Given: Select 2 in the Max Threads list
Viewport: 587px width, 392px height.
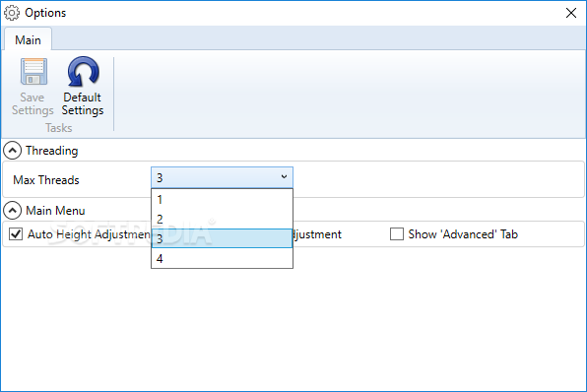Looking at the screenshot, I should (222, 219).
